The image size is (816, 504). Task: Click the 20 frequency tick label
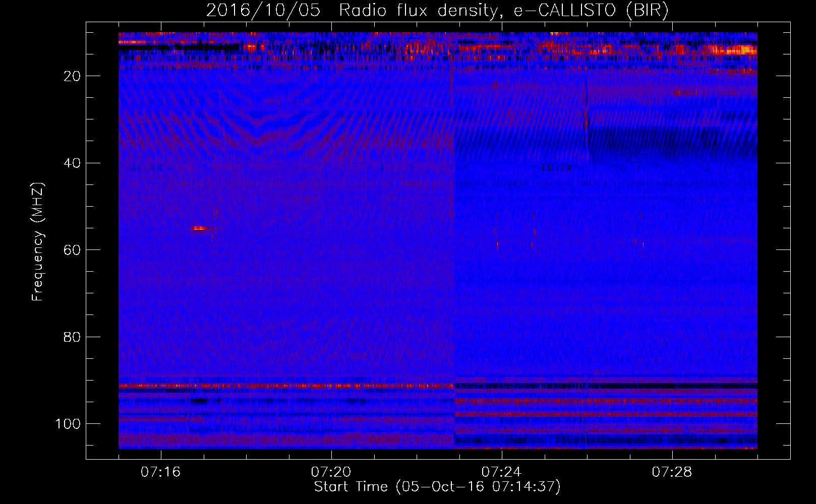tap(73, 76)
